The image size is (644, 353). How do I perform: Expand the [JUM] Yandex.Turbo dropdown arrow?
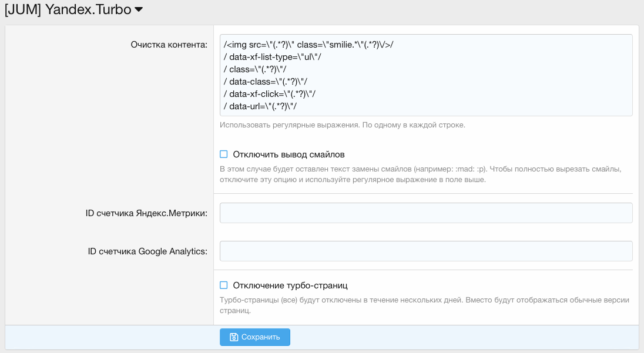(139, 10)
